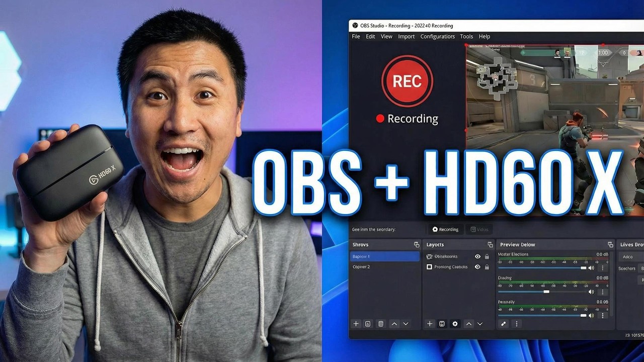Open the Tools menu

pos(466,36)
